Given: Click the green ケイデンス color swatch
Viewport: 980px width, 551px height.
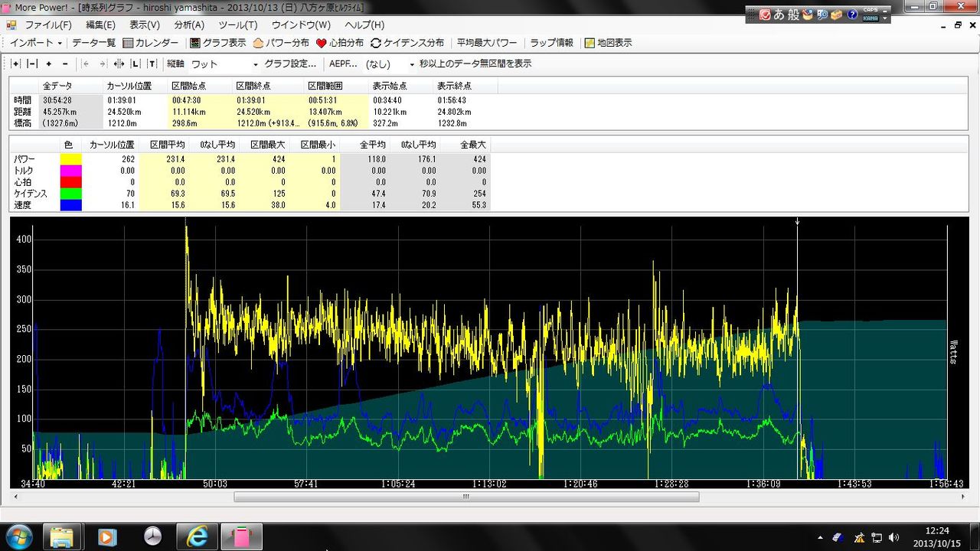Looking at the screenshot, I should [70, 194].
